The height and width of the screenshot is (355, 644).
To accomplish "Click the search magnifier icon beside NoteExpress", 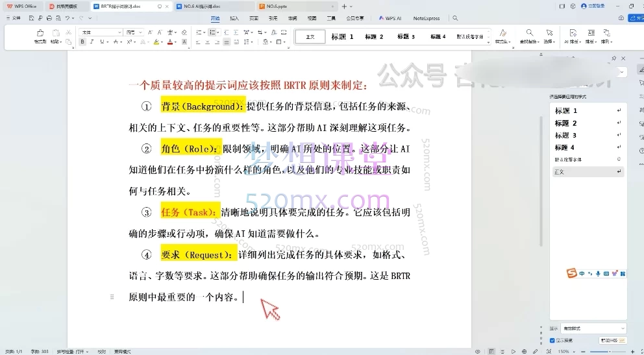I will (x=455, y=18).
